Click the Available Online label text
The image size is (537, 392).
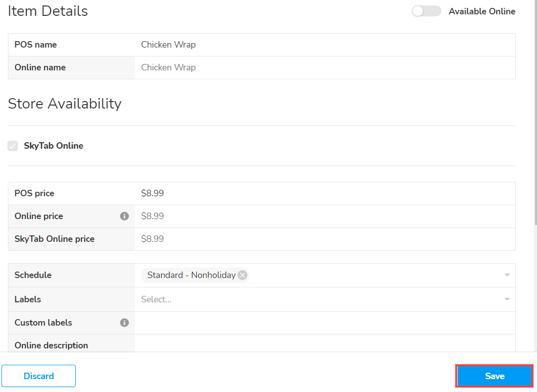coord(482,11)
